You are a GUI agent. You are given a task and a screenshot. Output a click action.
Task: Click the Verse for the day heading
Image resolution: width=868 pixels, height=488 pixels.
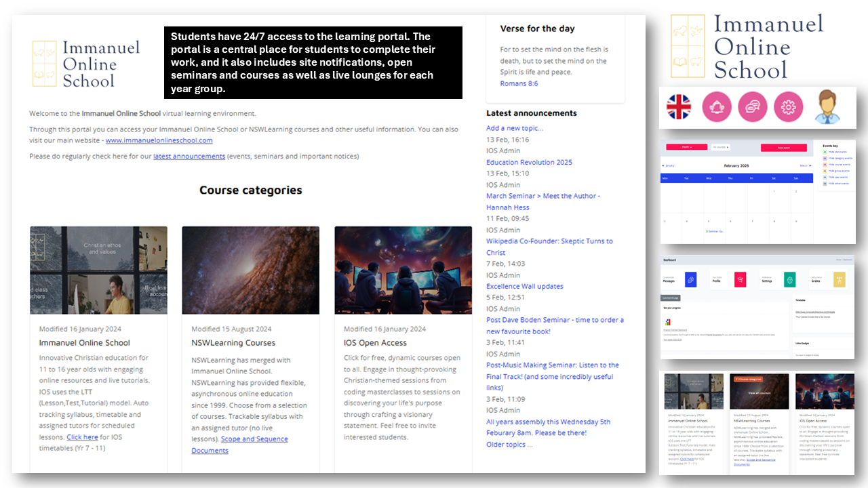537,28
